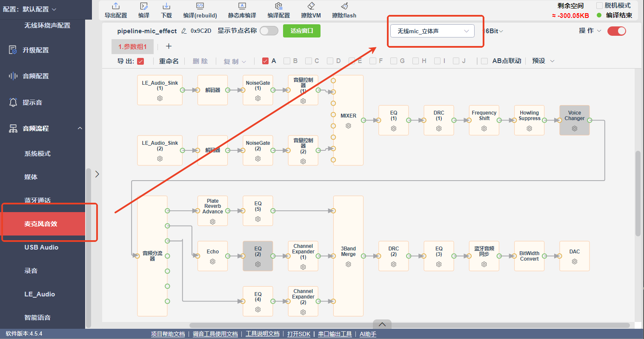Click the 重命名 button
644x339 pixels.
169,61
